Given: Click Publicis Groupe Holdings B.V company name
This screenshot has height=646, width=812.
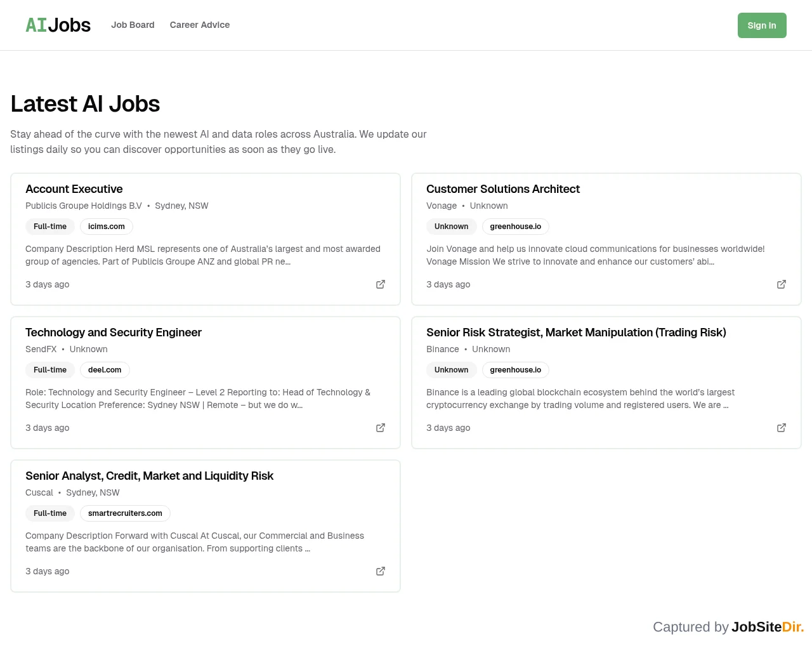Looking at the screenshot, I should pyautogui.click(x=84, y=206).
